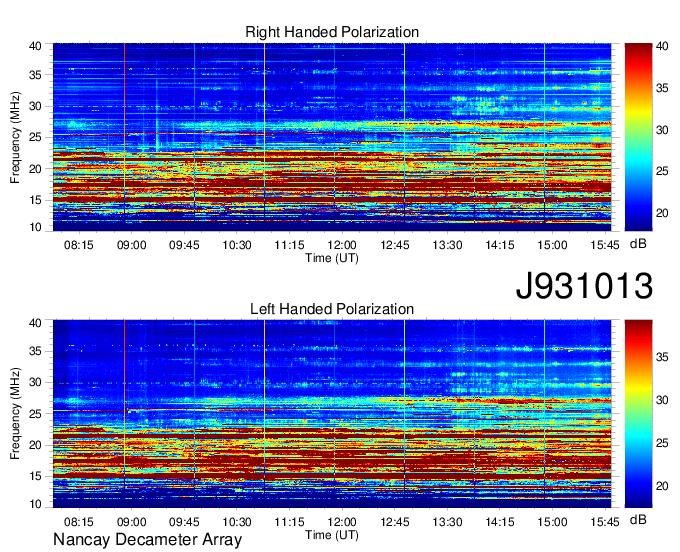The image size is (680, 552).
Task: Click the 'dB' label of left-handed colorbar
Action: (x=638, y=519)
